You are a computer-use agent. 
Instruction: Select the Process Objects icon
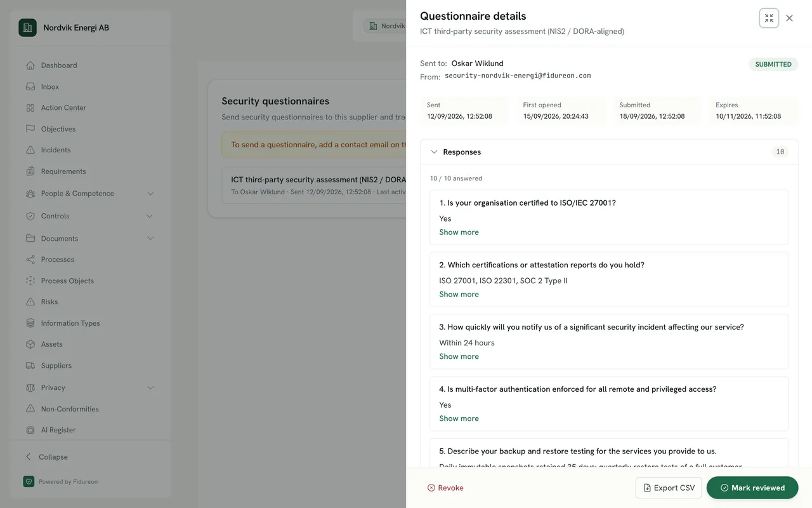(x=30, y=281)
